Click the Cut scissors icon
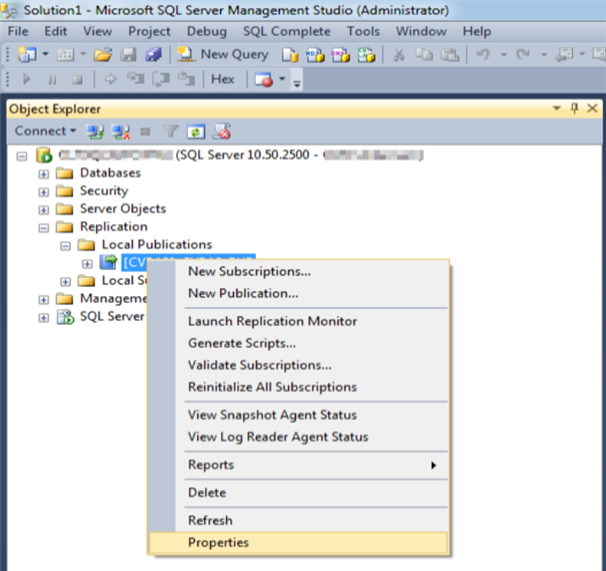606x571 pixels. tap(398, 55)
